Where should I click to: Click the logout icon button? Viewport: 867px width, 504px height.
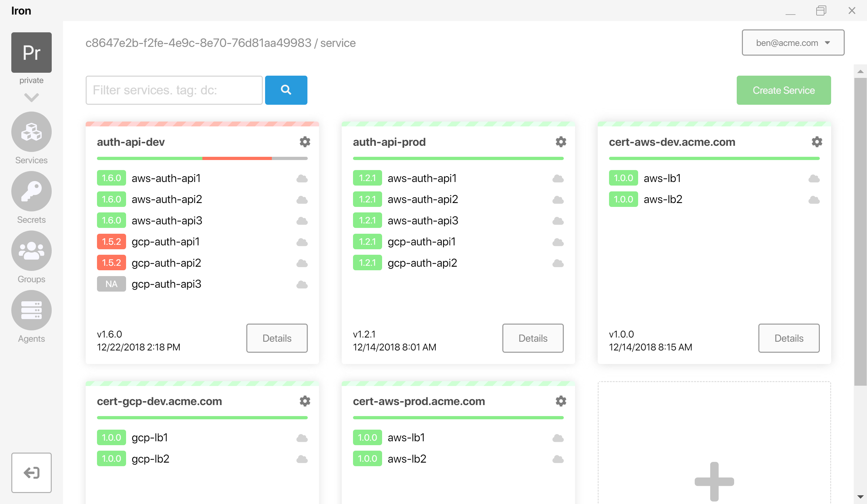(31, 473)
